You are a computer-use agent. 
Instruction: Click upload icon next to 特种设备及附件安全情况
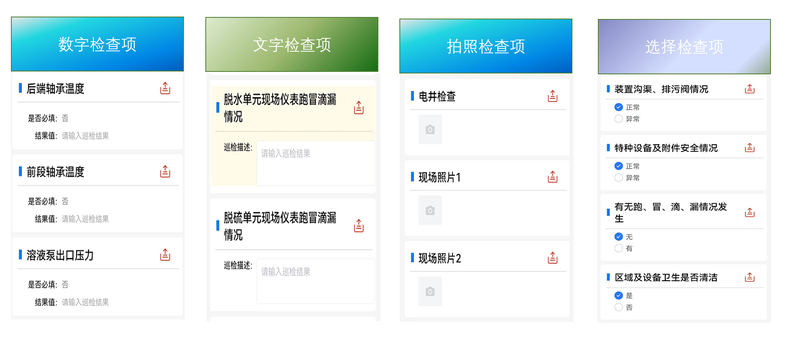749,147
